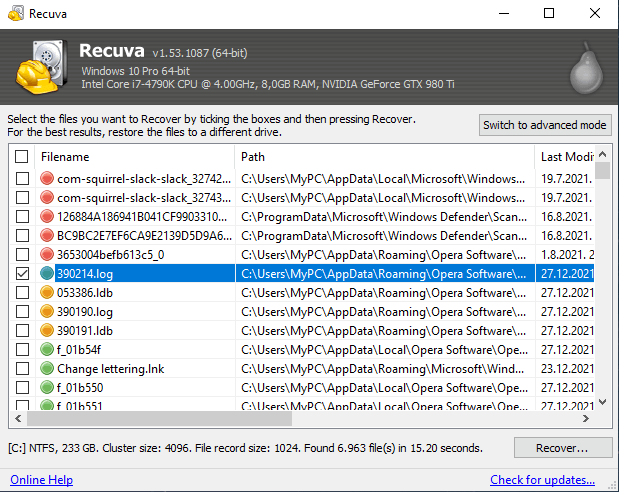Click the Piriform pear logo
Image resolution: width=619 pixels, height=492 pixels.
586,68
